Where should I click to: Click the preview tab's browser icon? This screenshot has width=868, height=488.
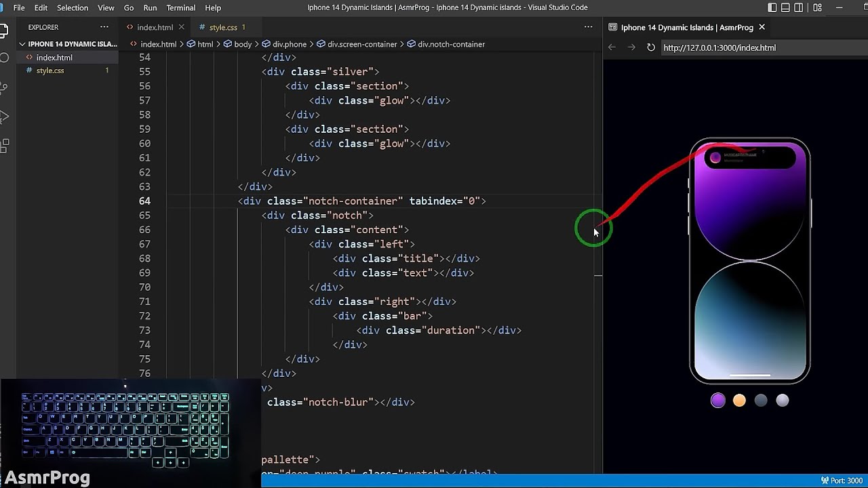click(x=613, y=27)
